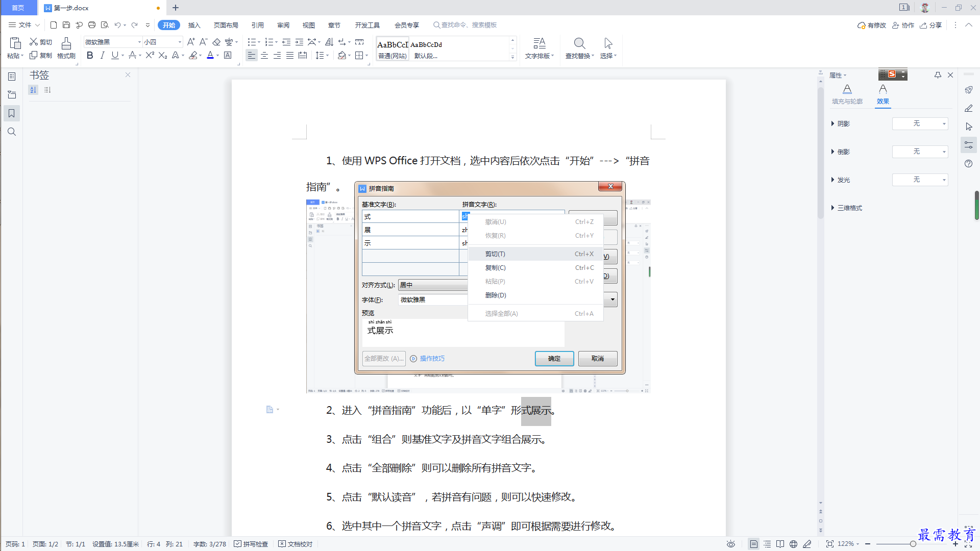980x551 pixels.
Task: Click the numbered list icon
Action: click(269, 42)
